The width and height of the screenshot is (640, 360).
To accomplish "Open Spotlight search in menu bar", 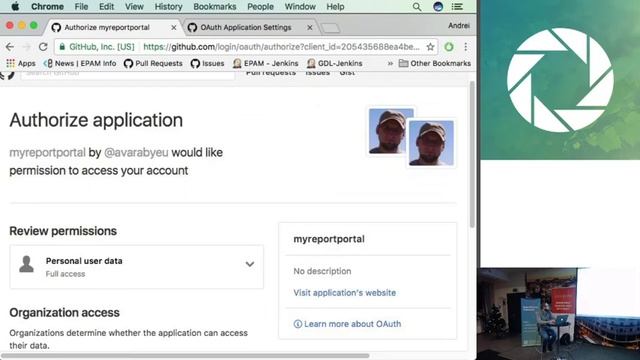I will coord(417,7).
